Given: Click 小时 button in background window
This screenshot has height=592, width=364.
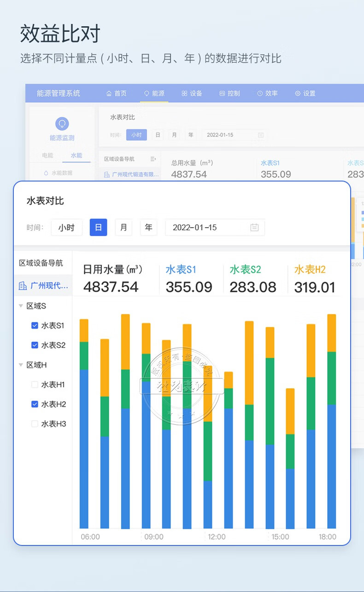Looking at the screenshot, I should [x=136, y=135].
